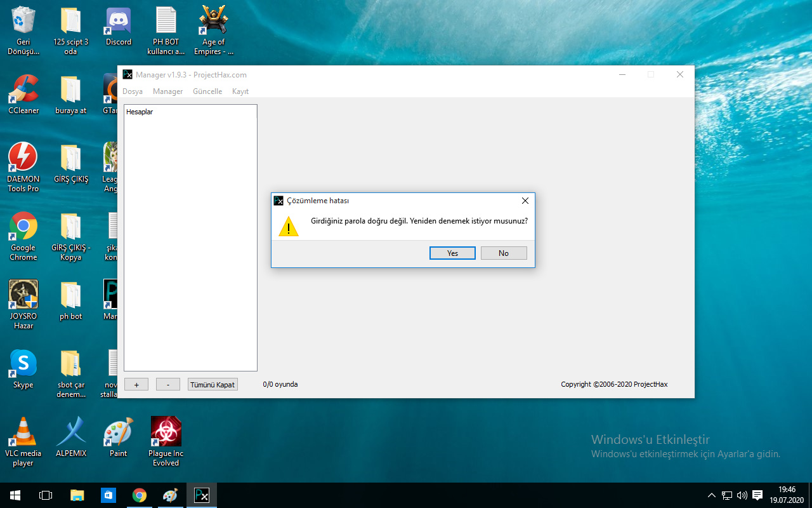
Task: Open Plague Inc Evolved shortcut
Action: [166, 432]
